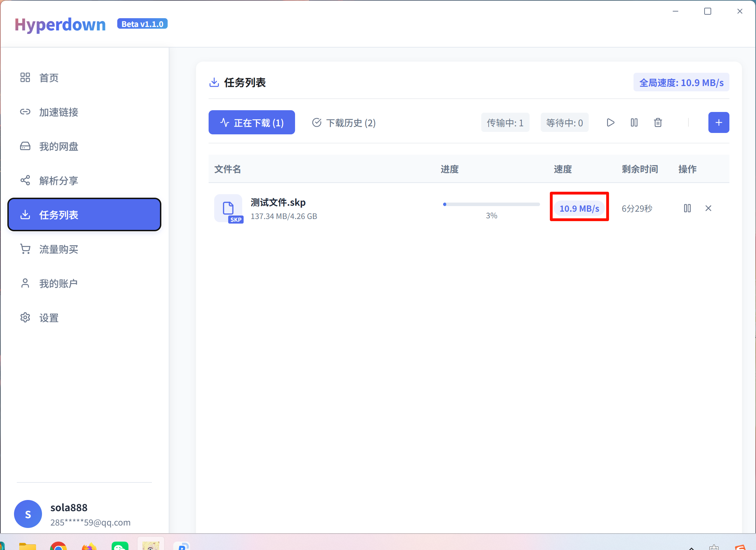This screenshot has width=756, height=550.
Task: Select 解析分享 in the sidebar
Action: tap(84, 181)
